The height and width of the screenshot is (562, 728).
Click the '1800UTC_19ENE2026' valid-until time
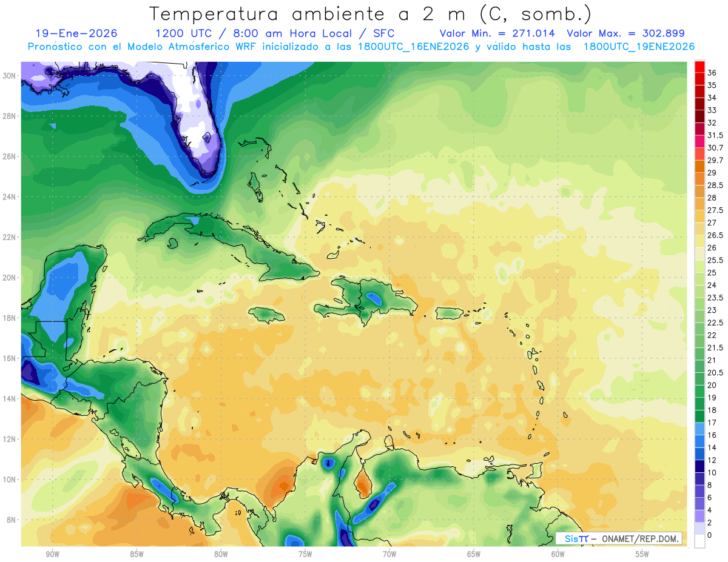click(x=639, y=47)
